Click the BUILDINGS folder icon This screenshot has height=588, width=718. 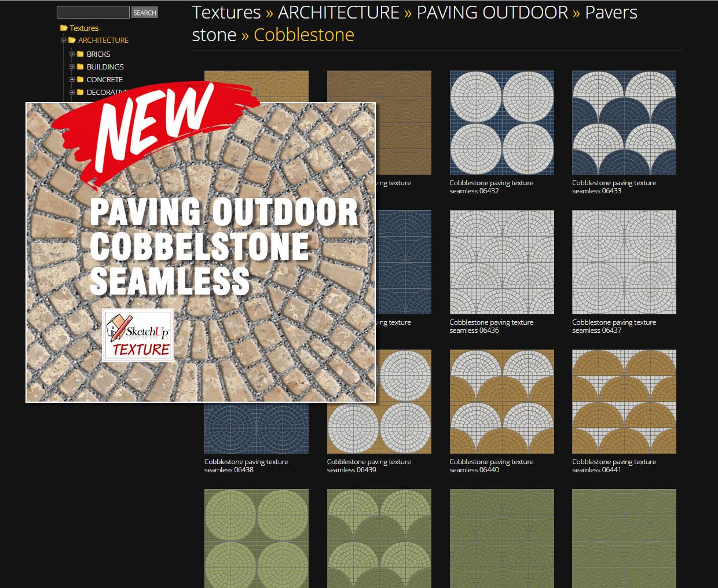(x=80, y=67)
